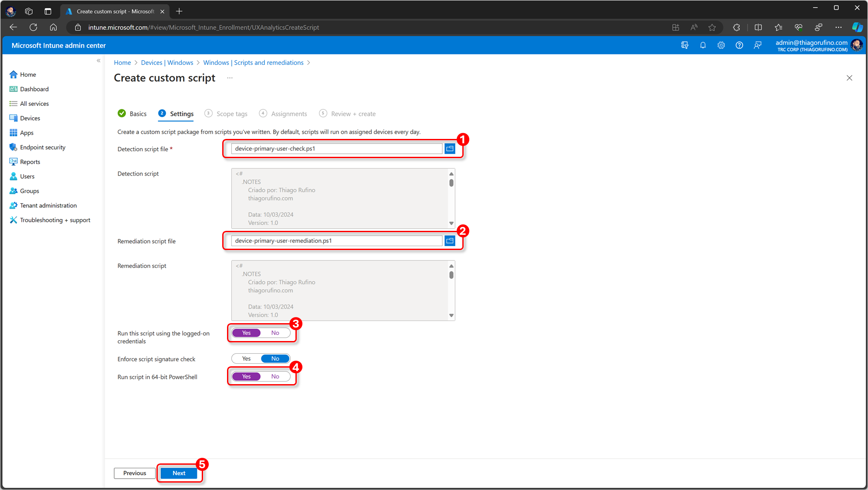Open the read aloud option

coord(694,27)
